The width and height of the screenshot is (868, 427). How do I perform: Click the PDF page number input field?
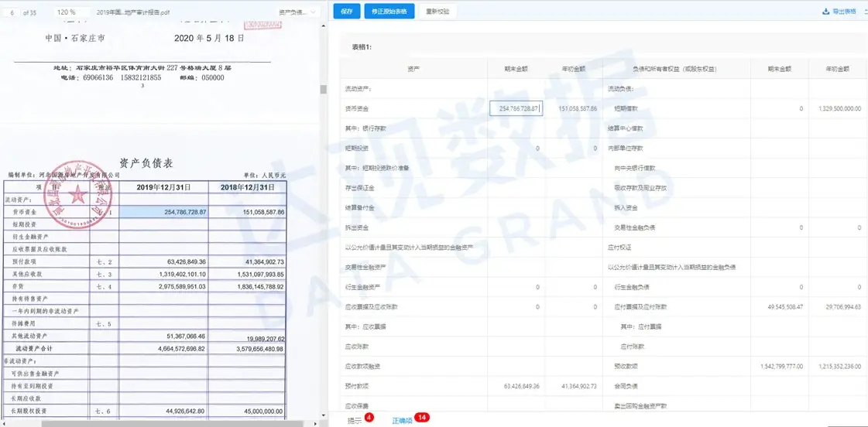tap(12, 12)
